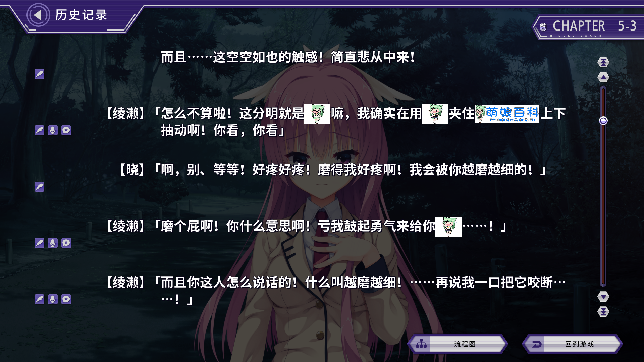Jump to the line 而且……这空空如也的触感

[x=39, y=74]
